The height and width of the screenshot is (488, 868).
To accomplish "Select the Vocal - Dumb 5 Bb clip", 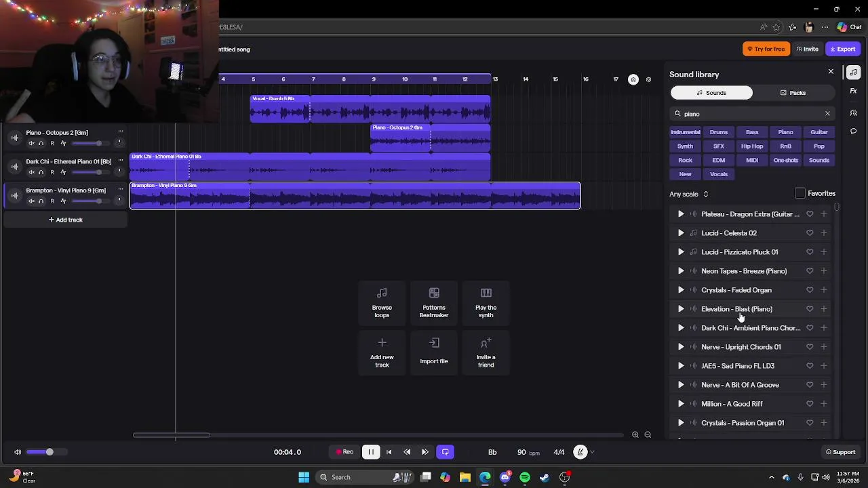I will pyautogui.click(x=370, y=108).
